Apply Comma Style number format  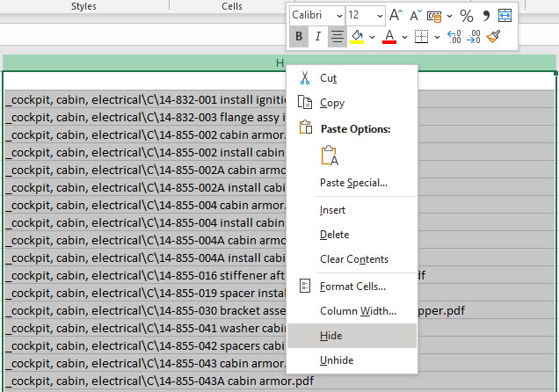click(485, 16)
